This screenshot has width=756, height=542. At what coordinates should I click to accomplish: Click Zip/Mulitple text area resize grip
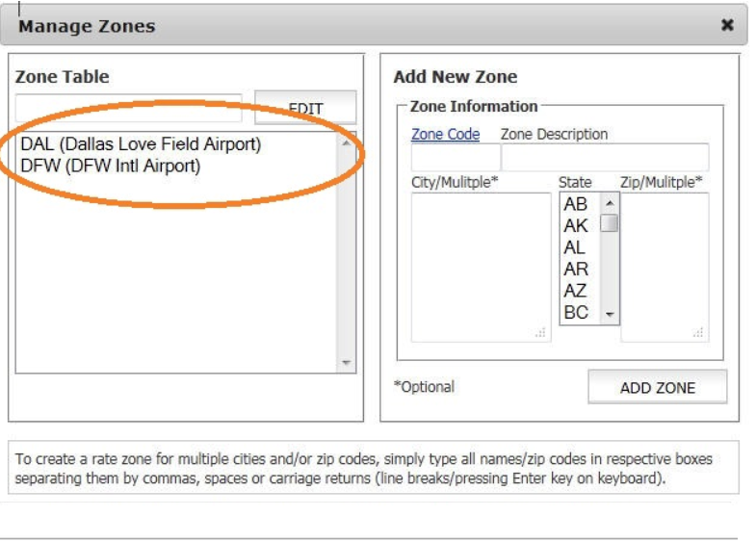[698, 332]
